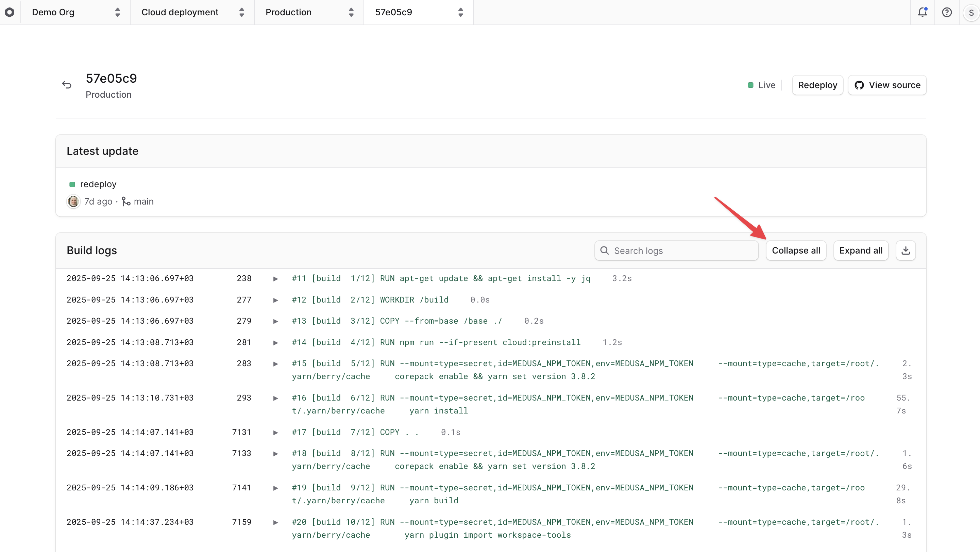Collapse all build log entries
Viewport: 980px width, 552px height.
point(796,250)
